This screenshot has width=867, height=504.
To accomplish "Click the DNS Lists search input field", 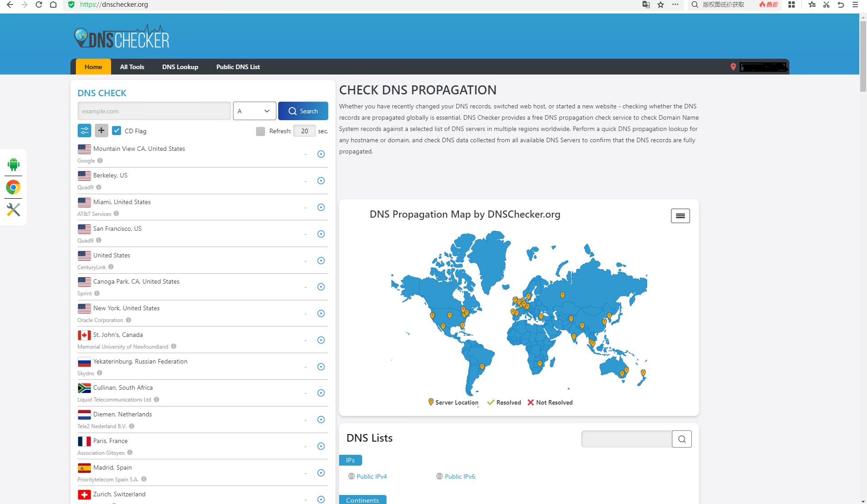I will click(x=627, y=439).
